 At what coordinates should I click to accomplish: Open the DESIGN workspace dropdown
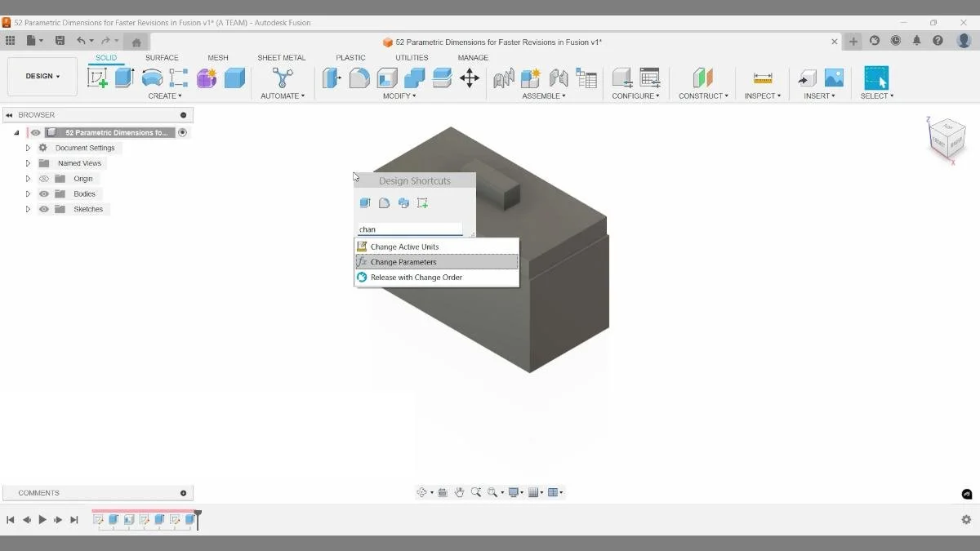tap(42, 76)
